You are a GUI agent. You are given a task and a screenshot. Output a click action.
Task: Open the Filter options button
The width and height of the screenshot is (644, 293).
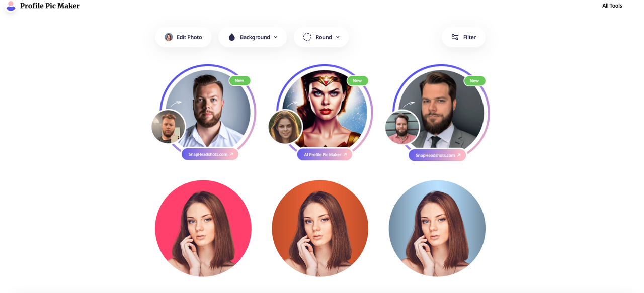click(x=463, y=37)
